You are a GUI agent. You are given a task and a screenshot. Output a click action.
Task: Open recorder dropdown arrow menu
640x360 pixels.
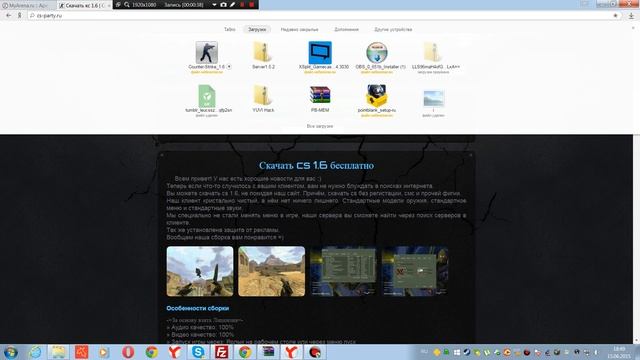point(214,4)
